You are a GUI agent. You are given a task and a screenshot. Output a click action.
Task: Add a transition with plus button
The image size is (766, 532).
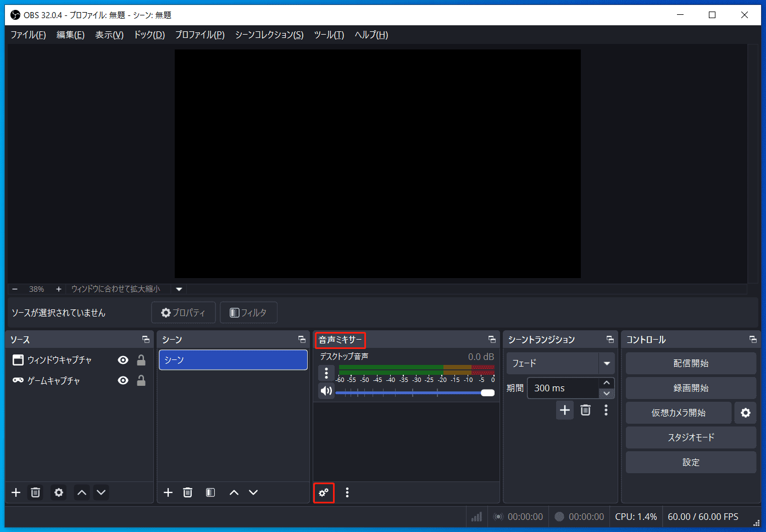click(x=565, y=410)
